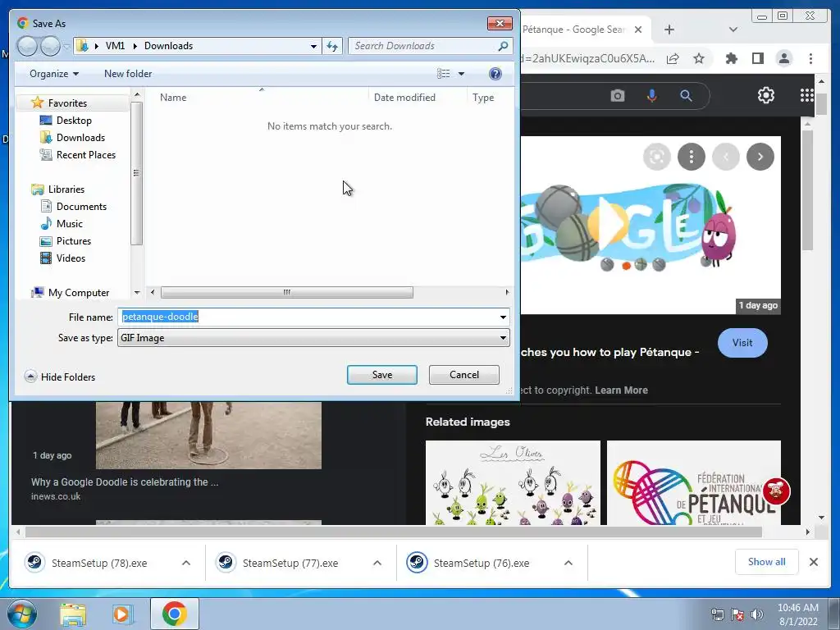Open Google quick settings gear
The image size is (840, 630).
[x=766, y=95]
